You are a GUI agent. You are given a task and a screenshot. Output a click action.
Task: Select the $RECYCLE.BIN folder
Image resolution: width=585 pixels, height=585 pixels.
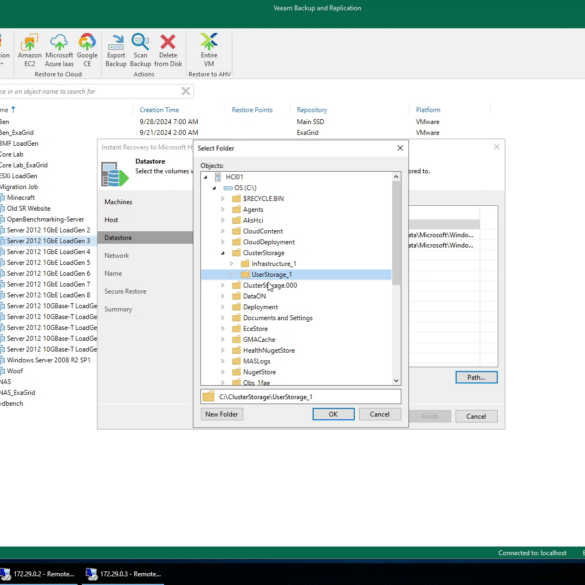tap(263, 198)
